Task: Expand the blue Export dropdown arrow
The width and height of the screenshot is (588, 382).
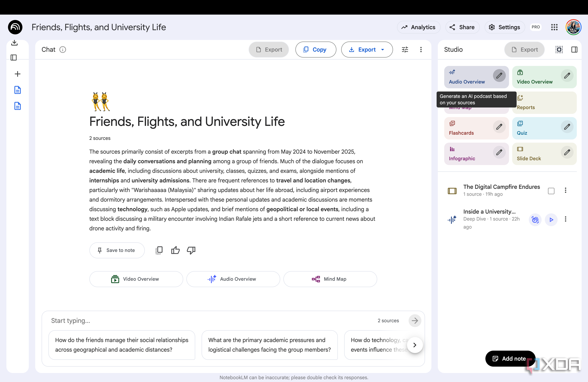Action: (382, 50)
